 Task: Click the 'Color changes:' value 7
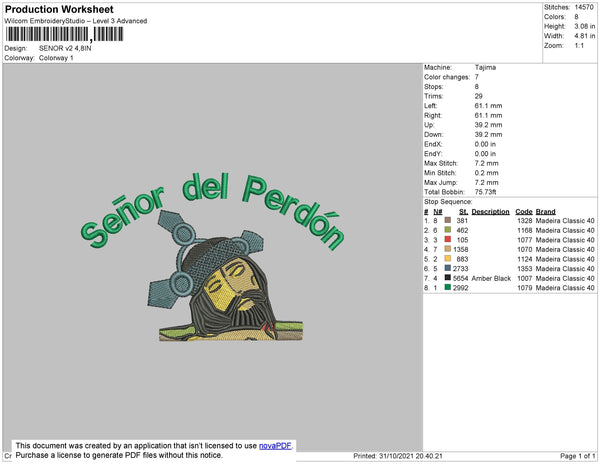coord(476,77)
